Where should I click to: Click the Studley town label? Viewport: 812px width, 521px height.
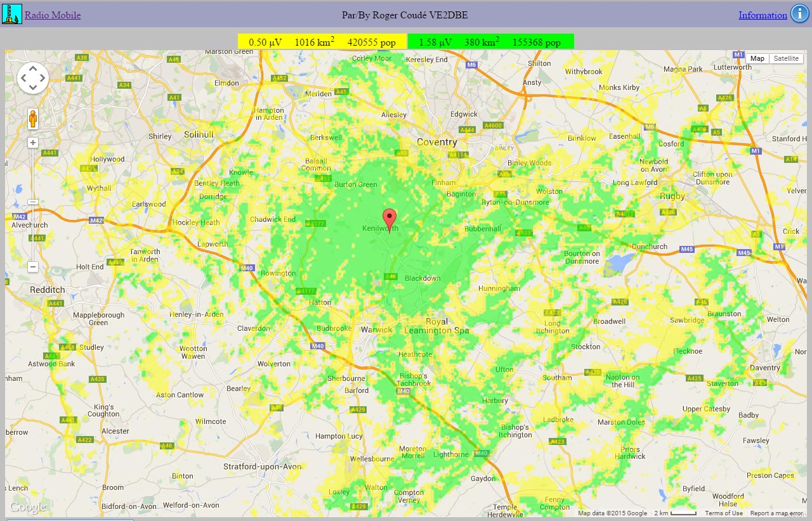(x=91, y=347)
